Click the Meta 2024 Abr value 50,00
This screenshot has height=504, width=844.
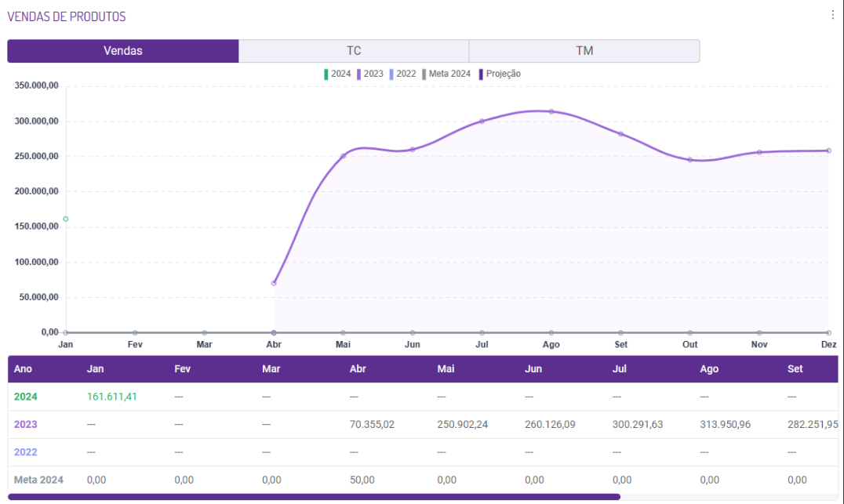[362, 480]
